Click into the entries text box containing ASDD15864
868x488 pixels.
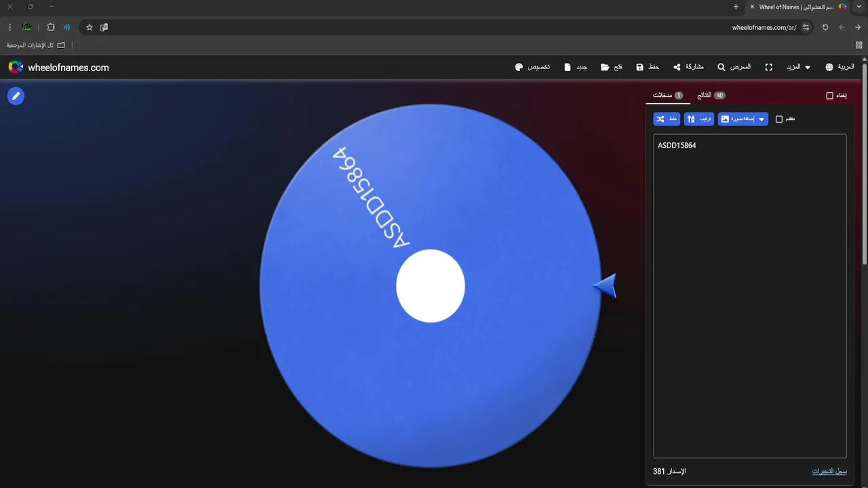pos(749,296)
